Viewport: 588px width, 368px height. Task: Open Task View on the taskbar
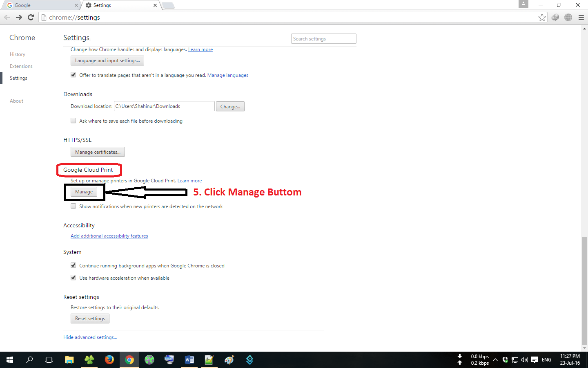49,360
